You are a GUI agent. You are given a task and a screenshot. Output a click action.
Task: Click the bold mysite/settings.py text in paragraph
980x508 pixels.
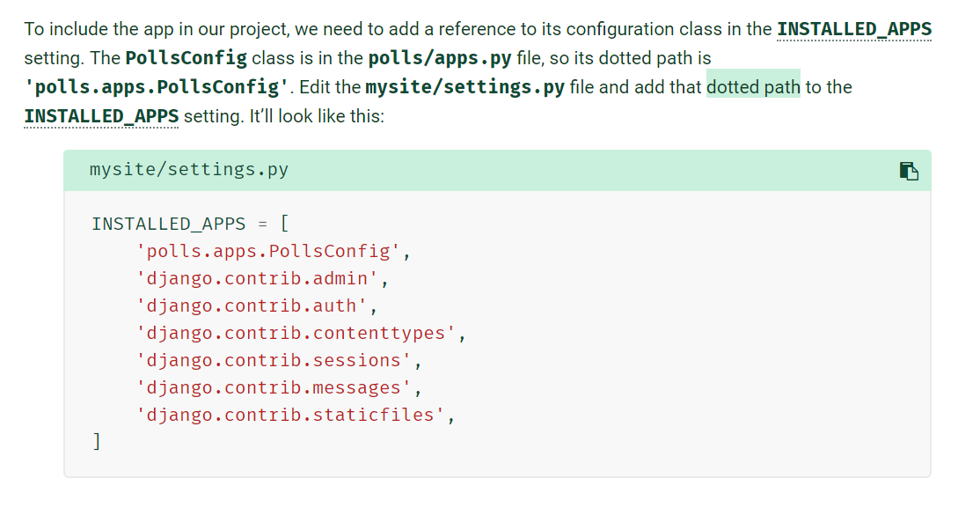tap(465, 87)
